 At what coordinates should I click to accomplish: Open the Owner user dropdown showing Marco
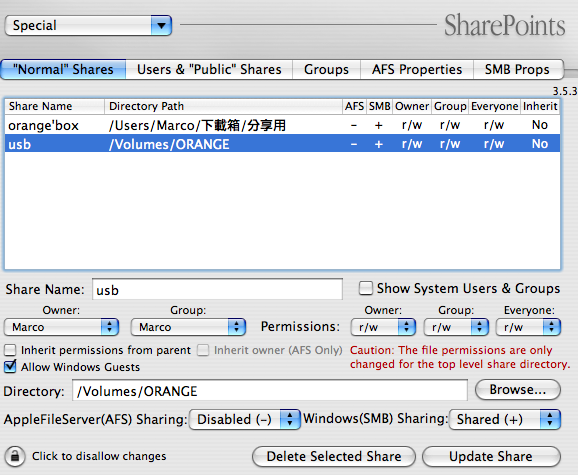[x=61, y=327]
